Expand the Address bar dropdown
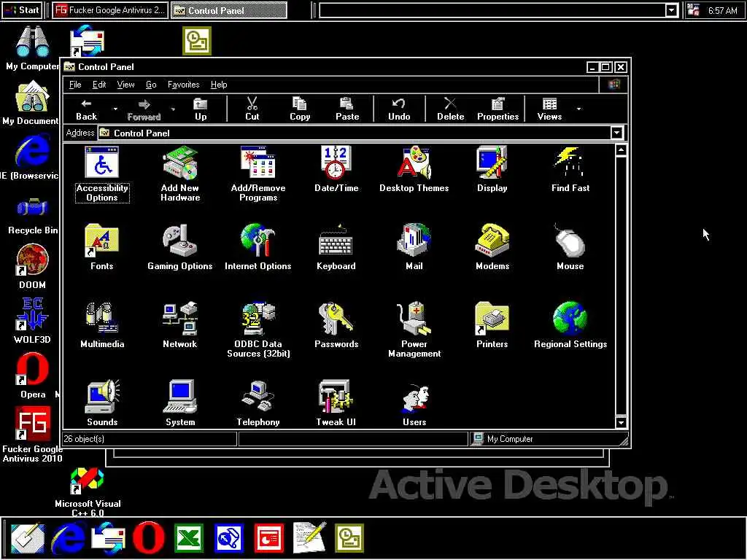This screenshot has width=747, height=560. click(x=616, y=133)
